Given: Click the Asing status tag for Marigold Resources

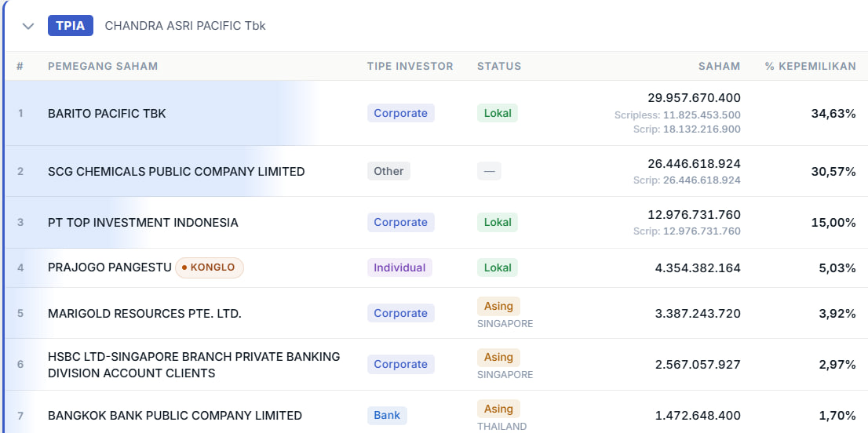Looking at the screenshot, I should [x=498, y=306].
